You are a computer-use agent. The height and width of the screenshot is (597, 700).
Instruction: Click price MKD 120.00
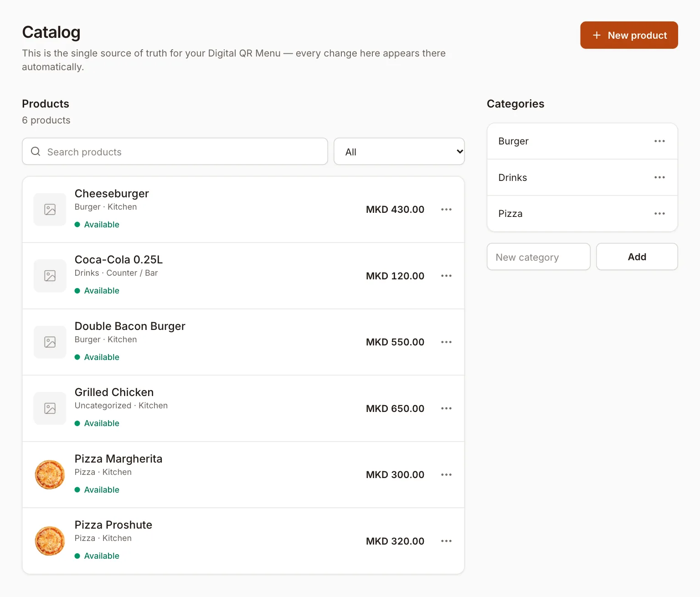pos(395,276)
